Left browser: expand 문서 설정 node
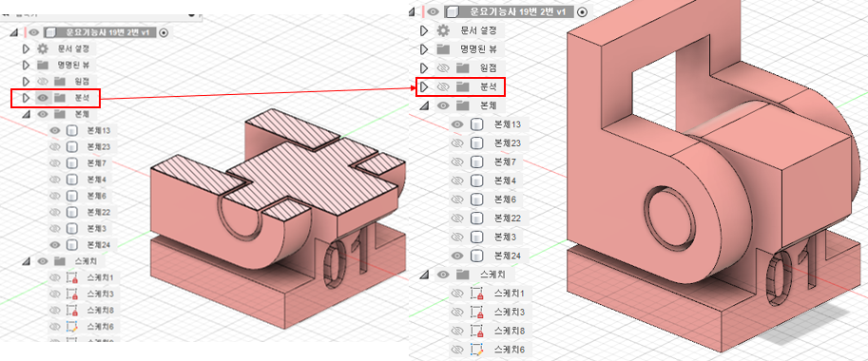 26,48
